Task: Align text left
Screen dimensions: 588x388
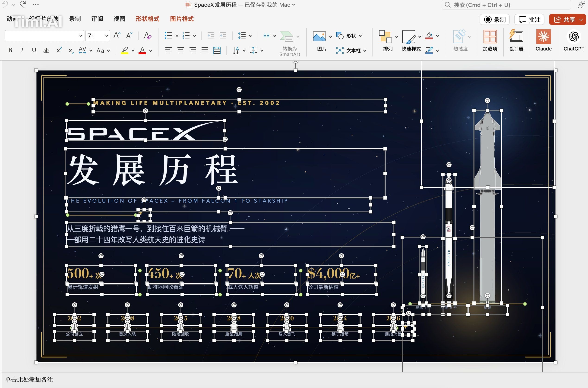Action: point(168,50)
